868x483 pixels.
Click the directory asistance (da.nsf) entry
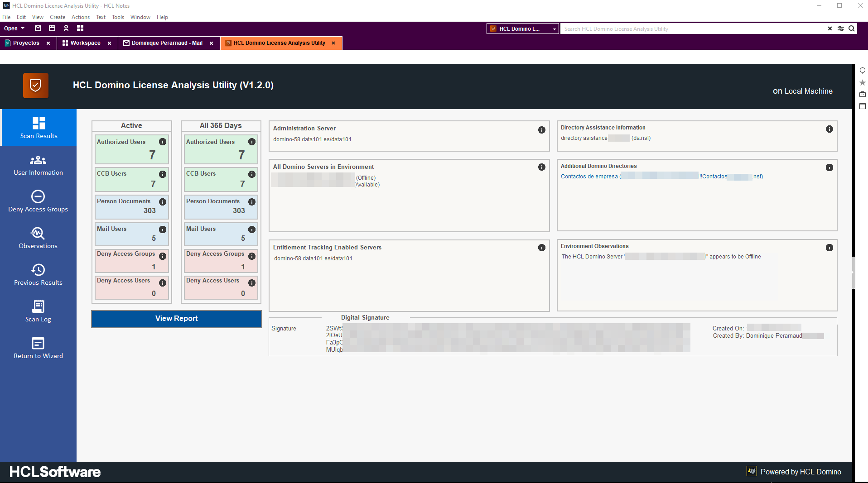click(x=606, y=138)
